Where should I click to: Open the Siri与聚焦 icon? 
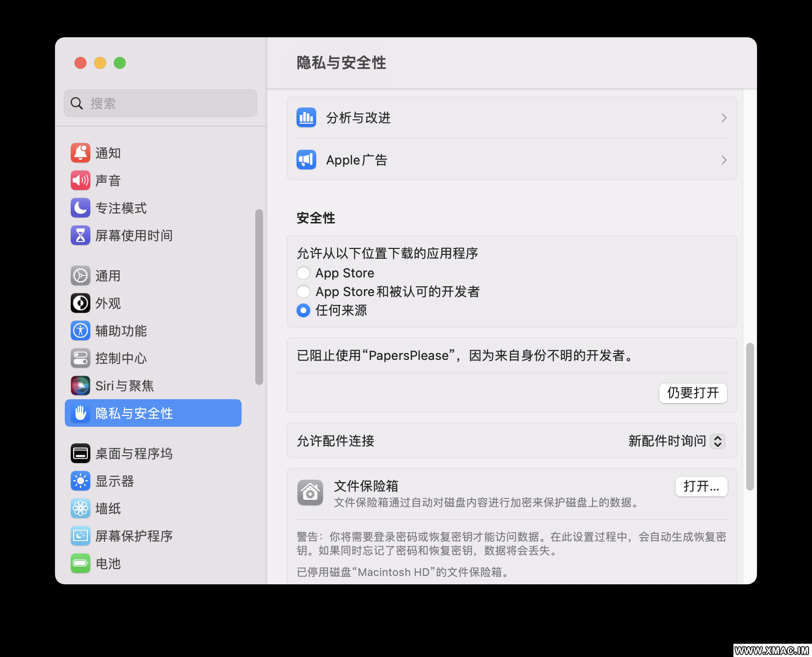coord(81,385)
